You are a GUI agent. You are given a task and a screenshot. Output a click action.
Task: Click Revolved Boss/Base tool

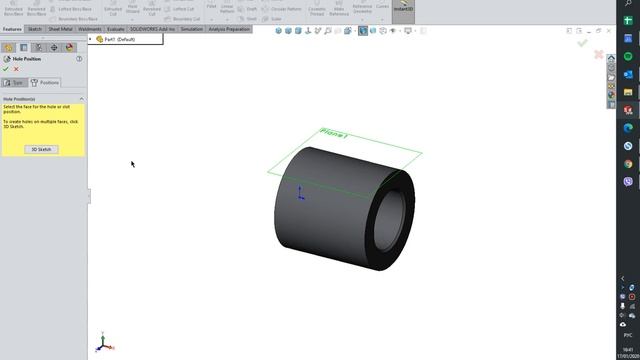[36, 9]
